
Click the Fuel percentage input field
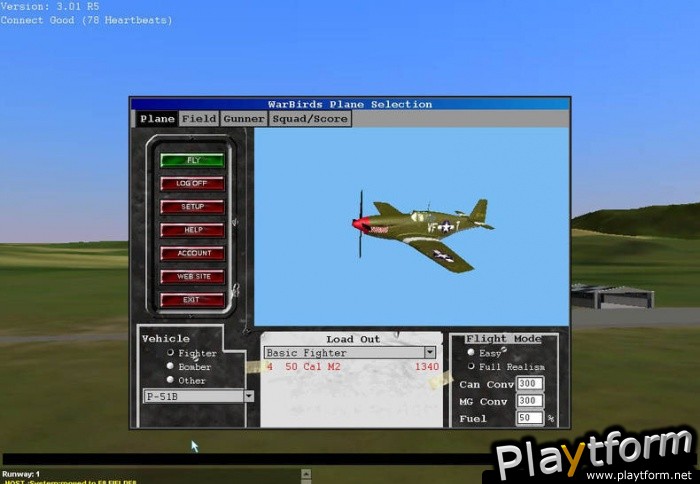(530, 418)
